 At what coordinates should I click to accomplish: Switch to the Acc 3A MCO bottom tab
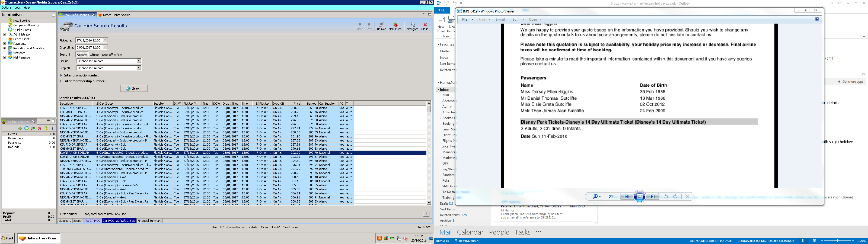pyautogui.click(x=92, y=221)
